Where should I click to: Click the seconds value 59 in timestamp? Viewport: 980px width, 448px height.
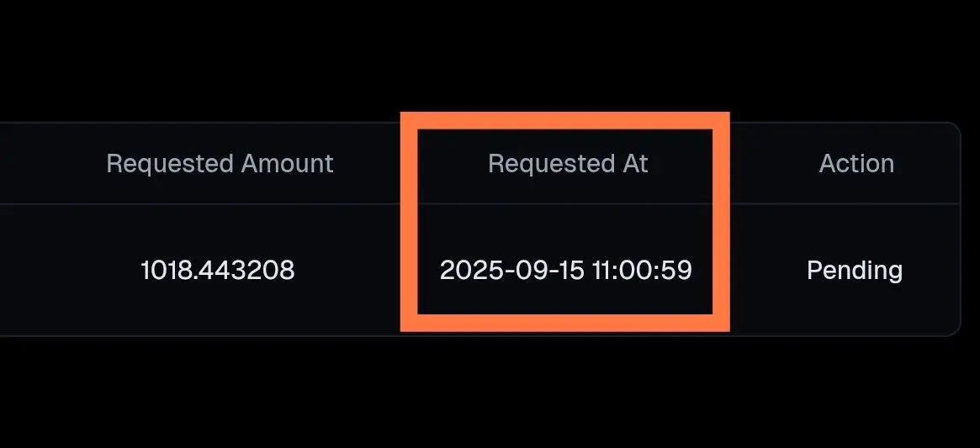[x=677, y=271]
